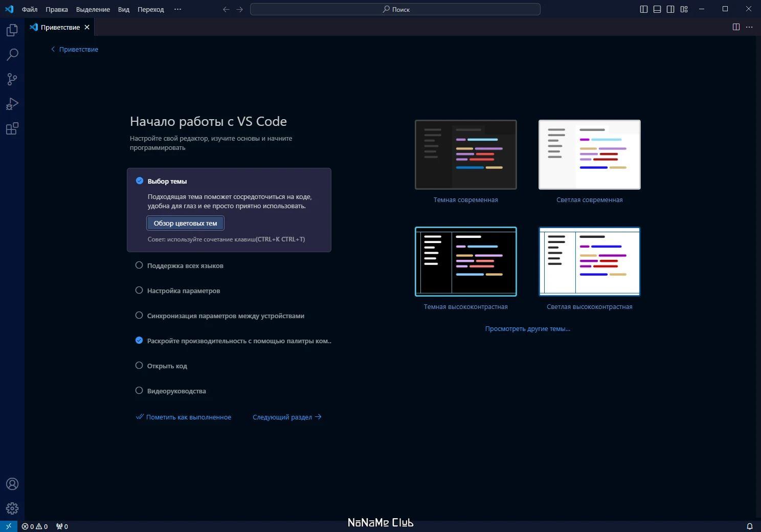Check the Настройка параметров step circle
The width and height of the screenshot is (761, 532).
[x=139, y=290]
